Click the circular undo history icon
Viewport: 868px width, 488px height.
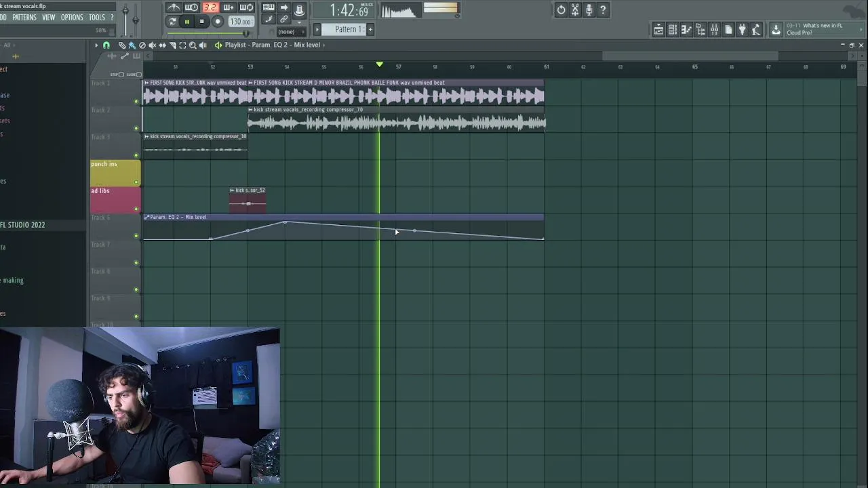[x=561, y=9]
